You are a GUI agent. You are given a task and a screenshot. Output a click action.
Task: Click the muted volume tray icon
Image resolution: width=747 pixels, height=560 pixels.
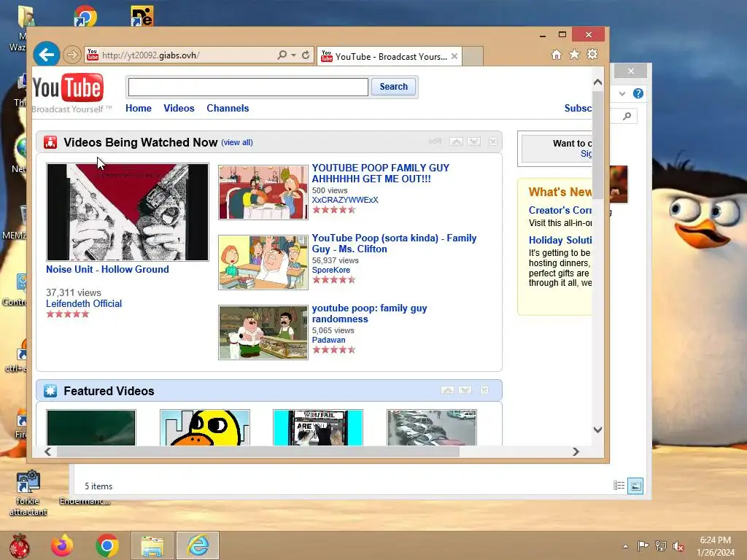click(678, 546)
